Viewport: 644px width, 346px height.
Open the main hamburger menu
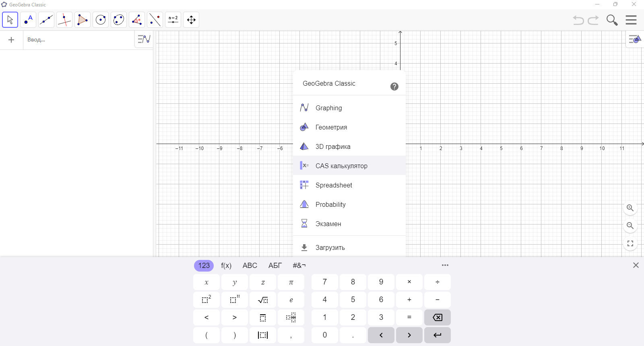[x=631, y=20]
